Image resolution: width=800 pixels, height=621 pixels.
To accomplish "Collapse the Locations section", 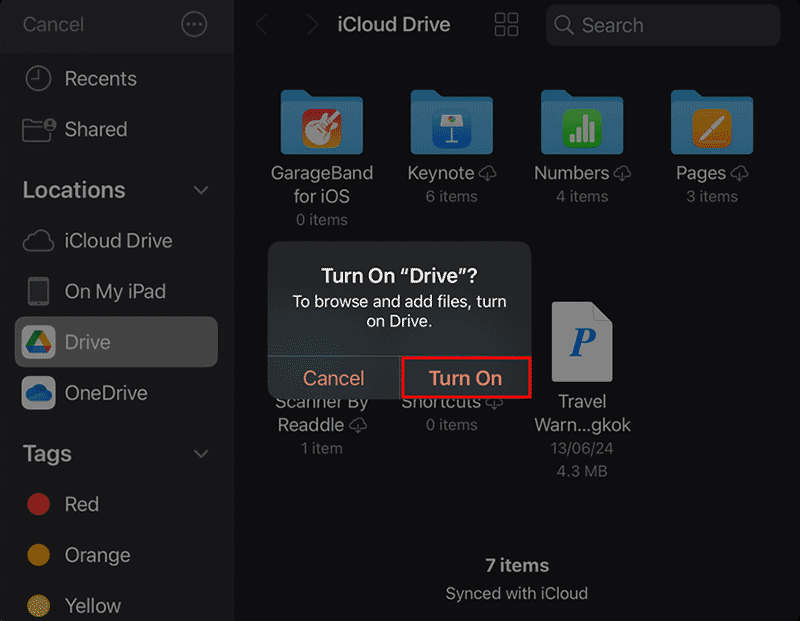I will pyautogui.click(x=201, y=190).
